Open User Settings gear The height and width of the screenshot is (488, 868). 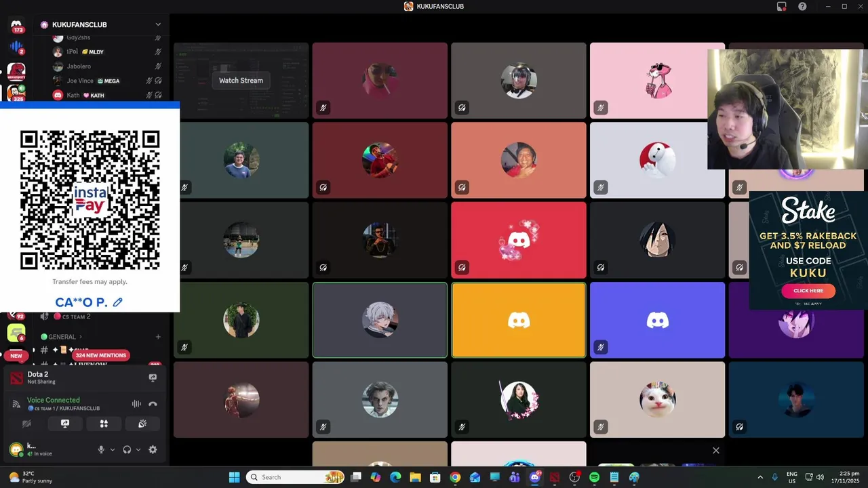point(153,449)
